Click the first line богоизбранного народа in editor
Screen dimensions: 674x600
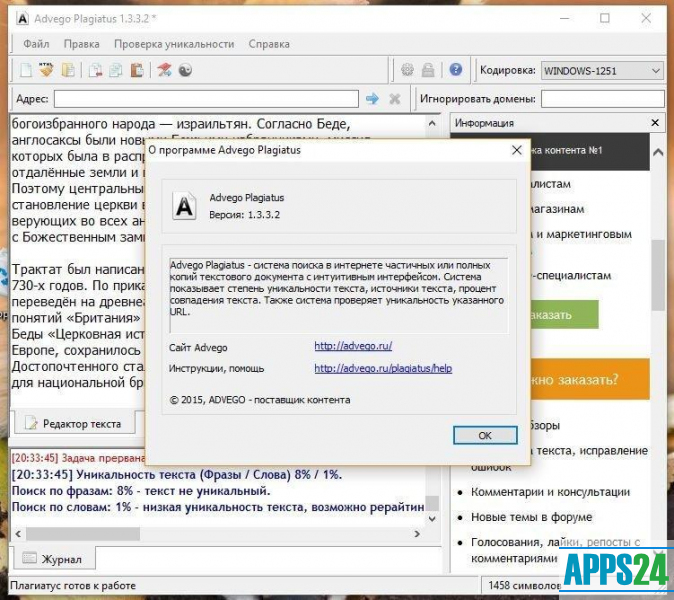[181, 124]
